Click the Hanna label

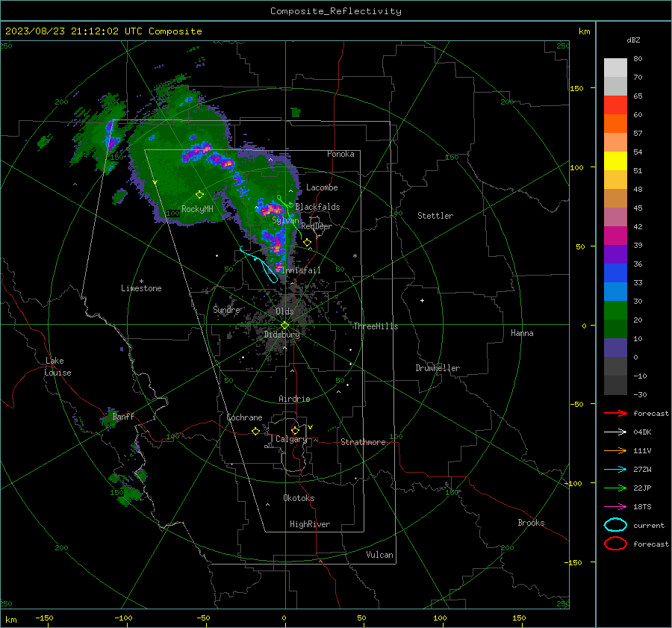(522, 333)
